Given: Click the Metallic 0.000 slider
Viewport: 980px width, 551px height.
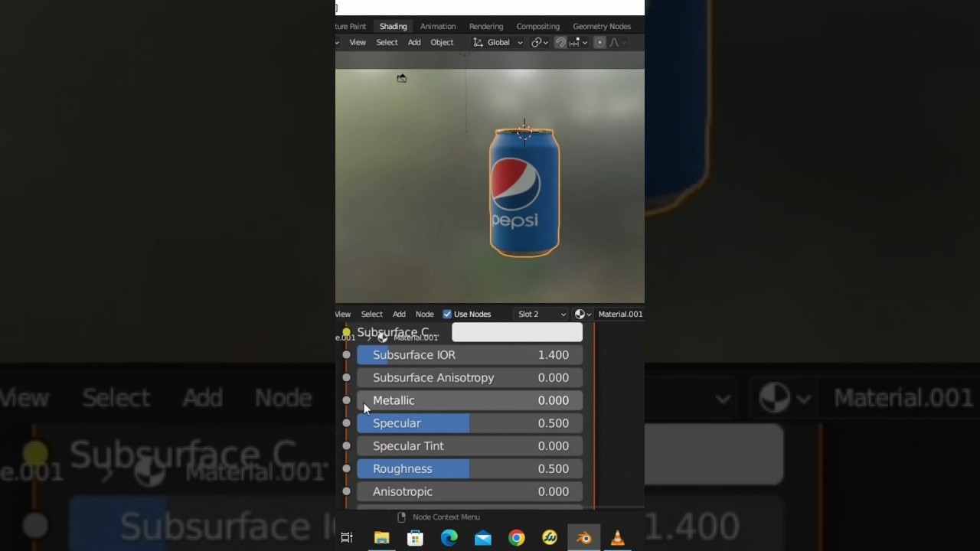Looking at the screenshot, I should click(x=469, y=400).
